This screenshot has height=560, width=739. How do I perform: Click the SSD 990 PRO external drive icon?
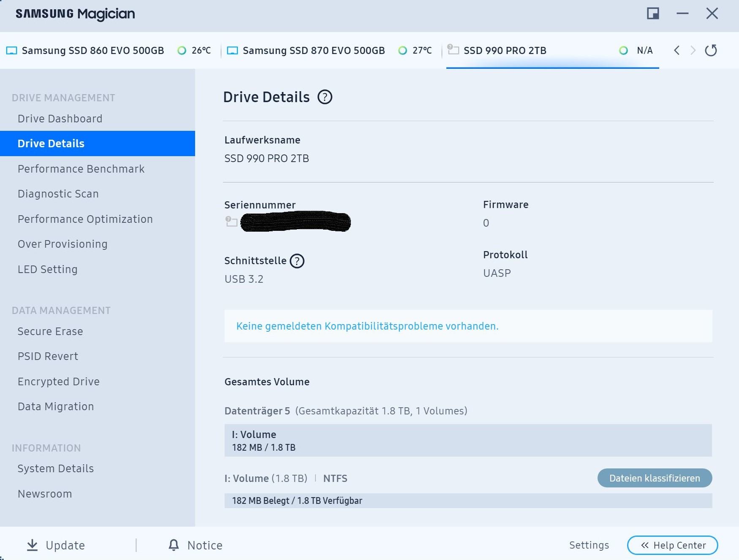click(453, 49)
